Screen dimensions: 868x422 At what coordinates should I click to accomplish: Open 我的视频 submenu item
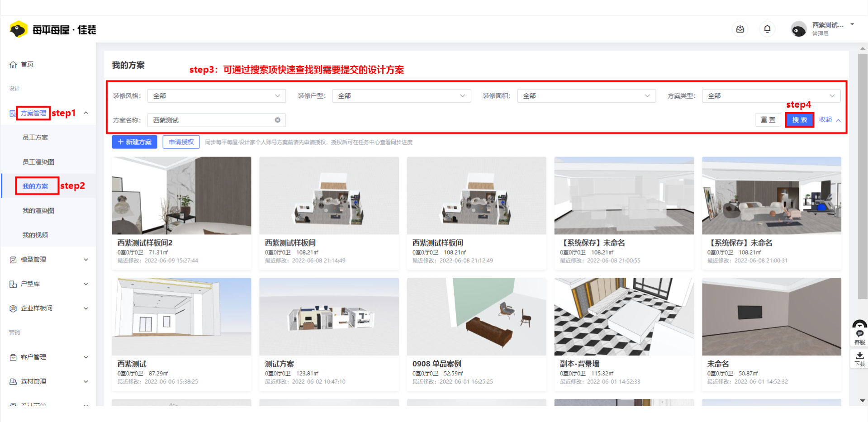point(35,235)
